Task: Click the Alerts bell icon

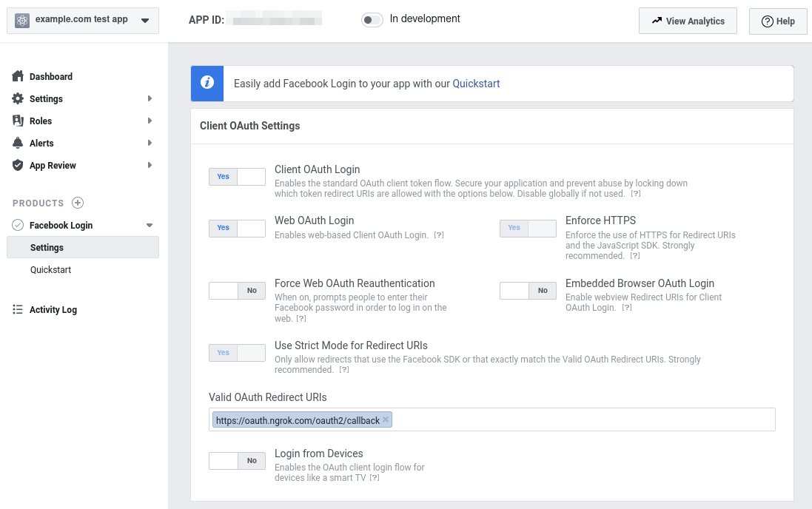Action: tap(18, 143)
